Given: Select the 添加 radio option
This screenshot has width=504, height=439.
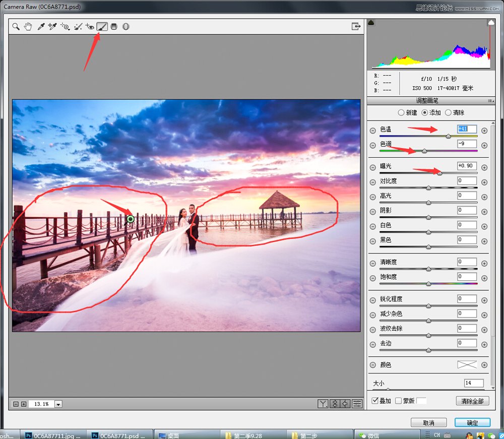Looking at the screenshot, I should (424, 113).
